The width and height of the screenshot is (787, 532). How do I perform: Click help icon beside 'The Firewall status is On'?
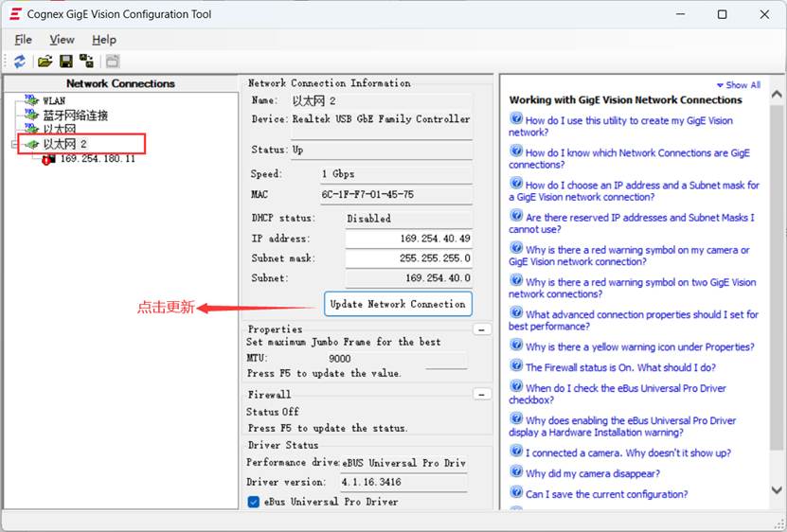pyautogui.click(x=516, y=366)
